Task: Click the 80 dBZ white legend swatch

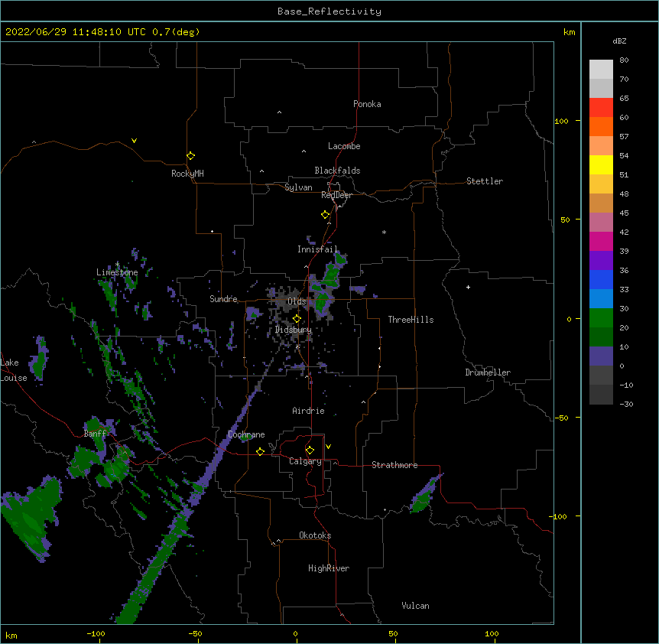Action: 601,70
